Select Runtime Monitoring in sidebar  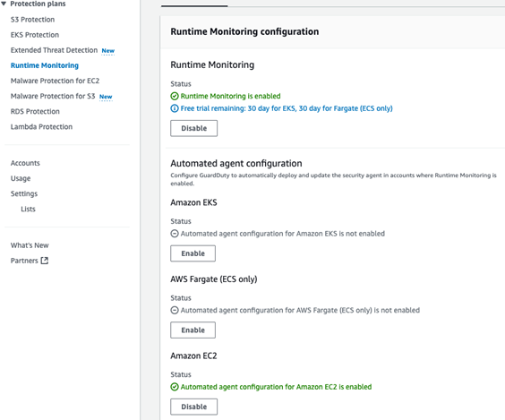(45, 65)
